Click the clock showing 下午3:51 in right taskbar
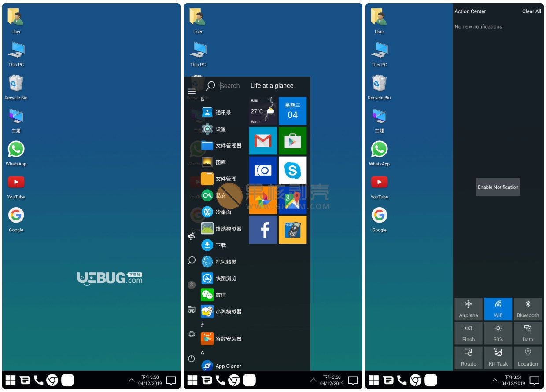Screen dimensions: 546x392 pos(513,380)
